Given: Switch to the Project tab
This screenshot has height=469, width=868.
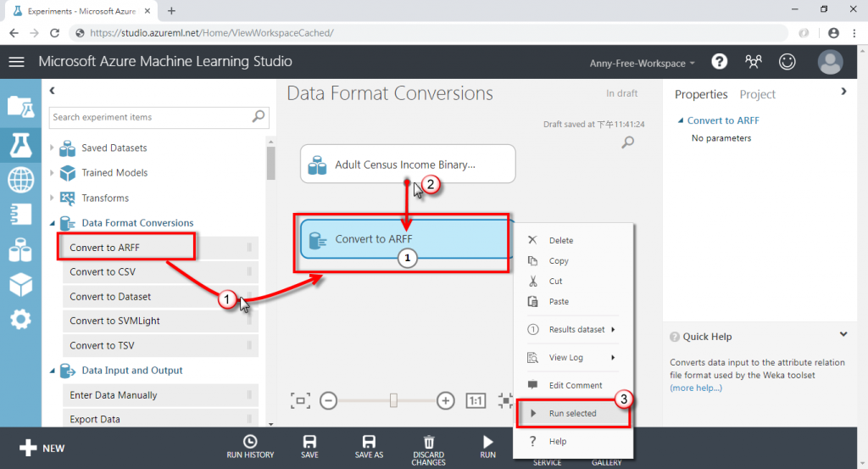Looking at the screenshot, I should point(757,95).
